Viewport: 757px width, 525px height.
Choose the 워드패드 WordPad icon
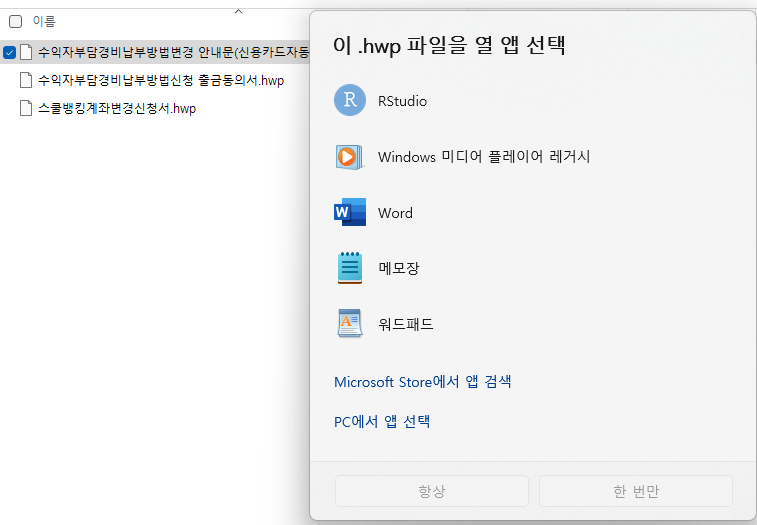[350, 323]
